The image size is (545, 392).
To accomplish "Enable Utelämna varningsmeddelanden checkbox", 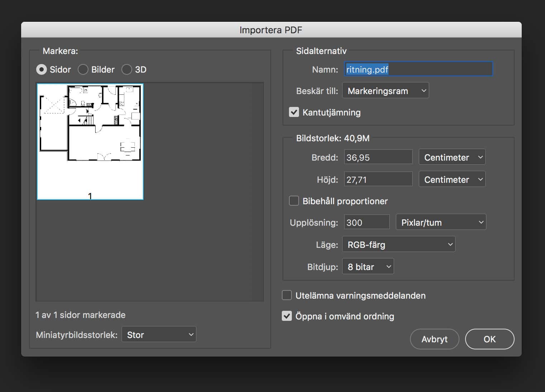I will [287, 295].
